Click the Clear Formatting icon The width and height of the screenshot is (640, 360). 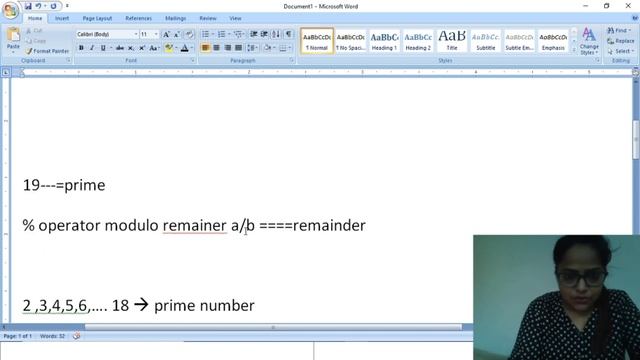[189, 35]
